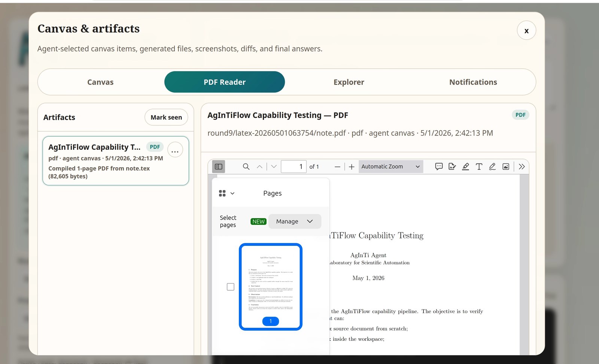Toggle the PDF sidebar panel
The height and width of the screenshot is (364, 599).
[219, 166]
